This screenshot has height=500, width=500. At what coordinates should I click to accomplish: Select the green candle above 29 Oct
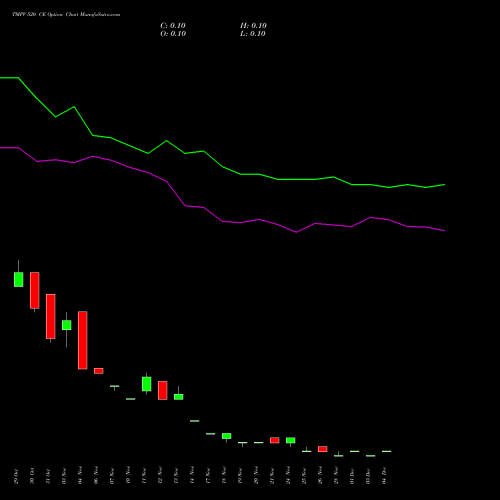[19, 279]
